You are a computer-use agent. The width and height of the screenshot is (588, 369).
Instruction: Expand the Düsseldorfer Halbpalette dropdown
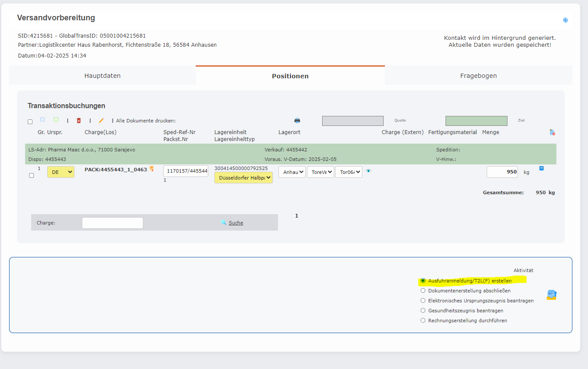243,177
